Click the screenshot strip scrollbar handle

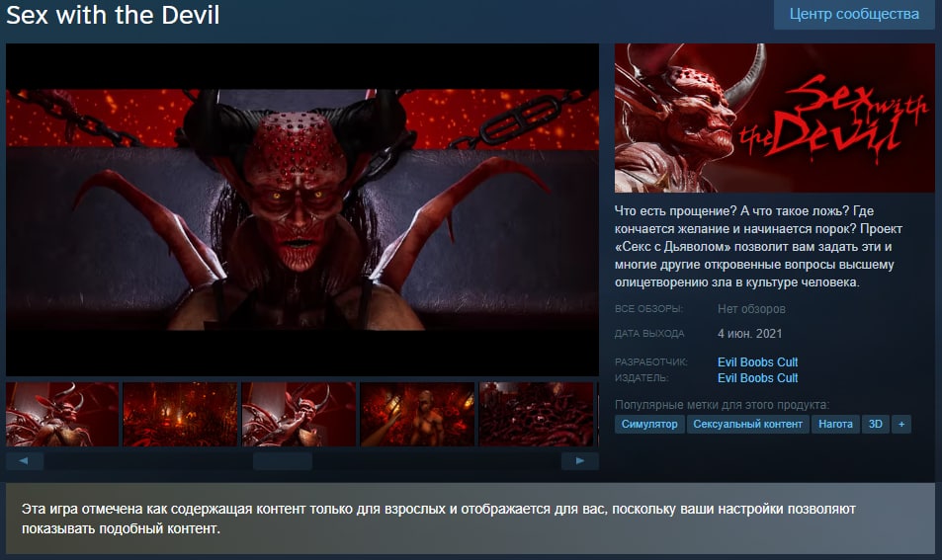(x=283, y=461)
